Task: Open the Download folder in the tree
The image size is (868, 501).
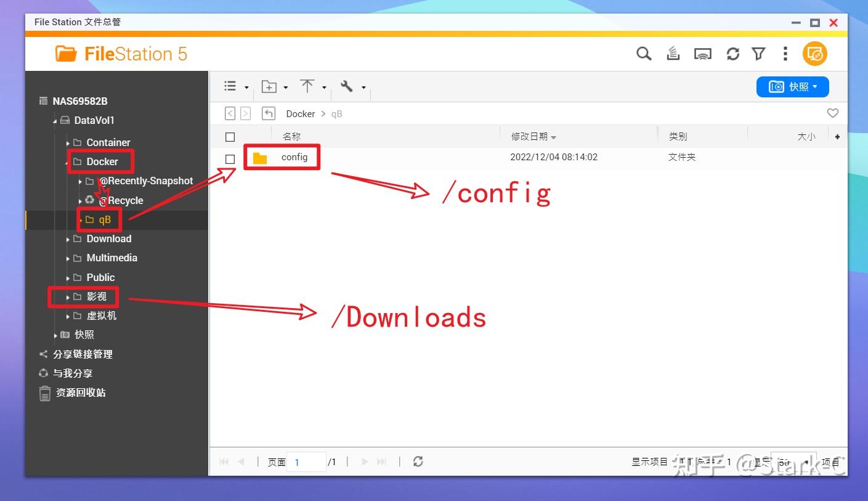Action: point(109,238)
